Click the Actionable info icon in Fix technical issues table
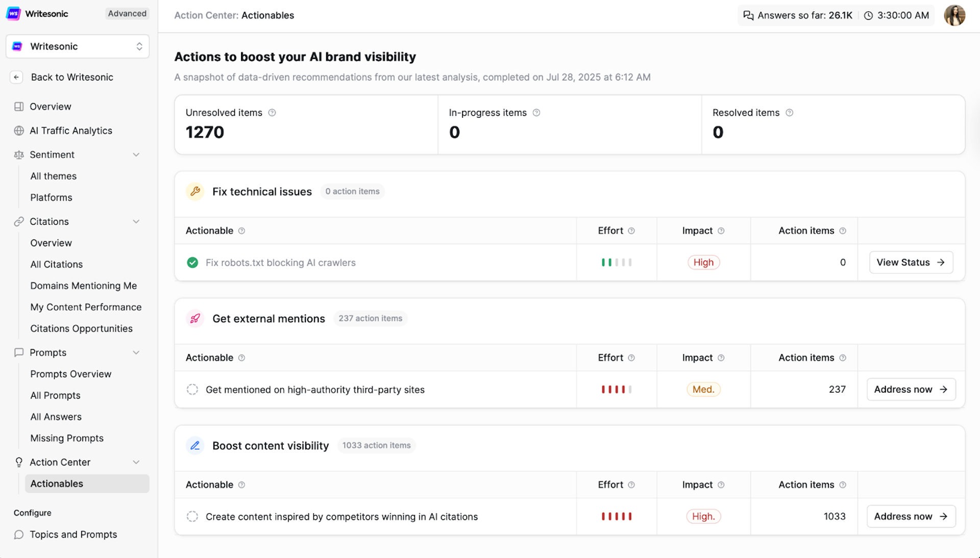 (x=242, y=231)
